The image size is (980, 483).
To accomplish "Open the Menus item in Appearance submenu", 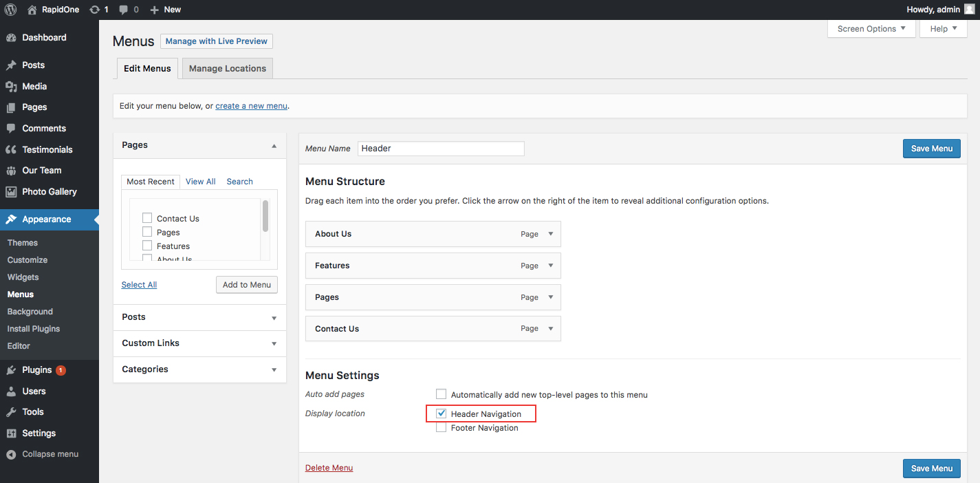I will 21,294.
